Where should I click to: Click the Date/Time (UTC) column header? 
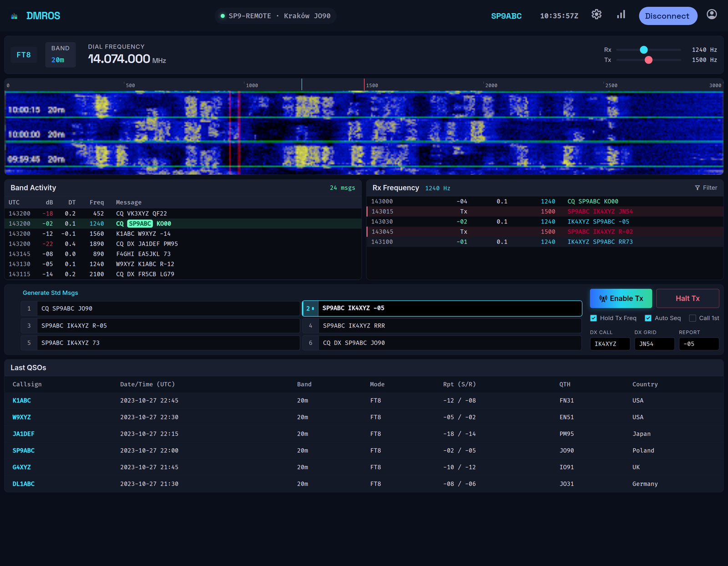pyautogui.click(x=147, y=384)
